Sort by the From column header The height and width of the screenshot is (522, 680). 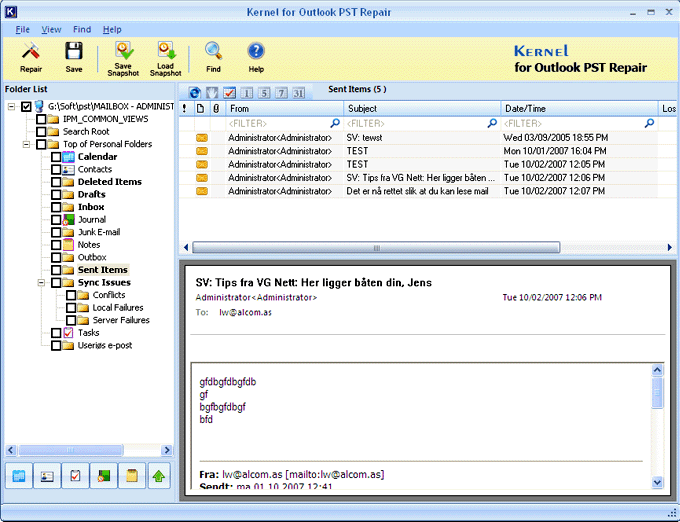tap(284, 108)
